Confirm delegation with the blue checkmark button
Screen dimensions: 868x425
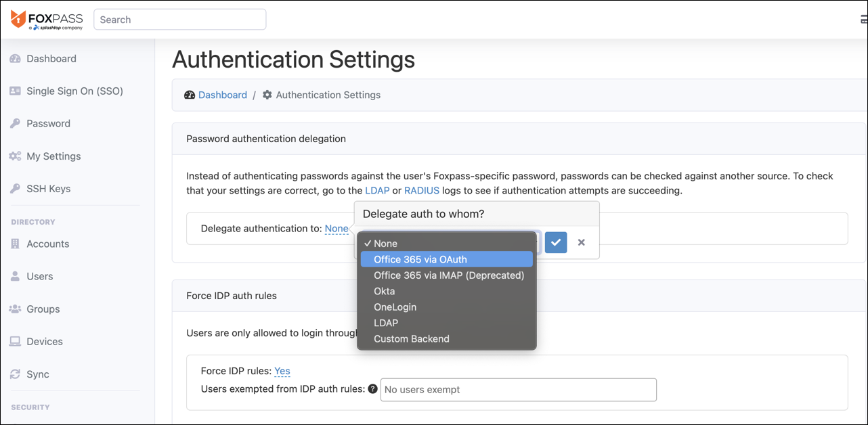(556, 242)
